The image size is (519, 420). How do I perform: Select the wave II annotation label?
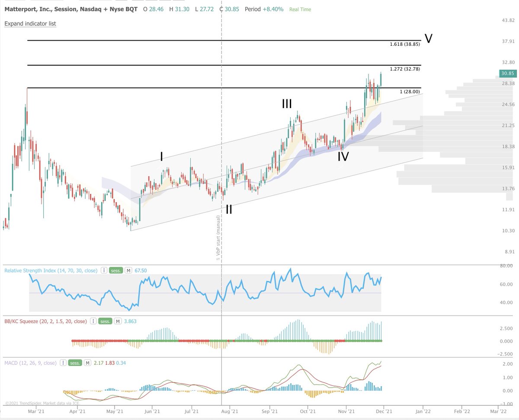pyautogui.click(x=229, y=210)
